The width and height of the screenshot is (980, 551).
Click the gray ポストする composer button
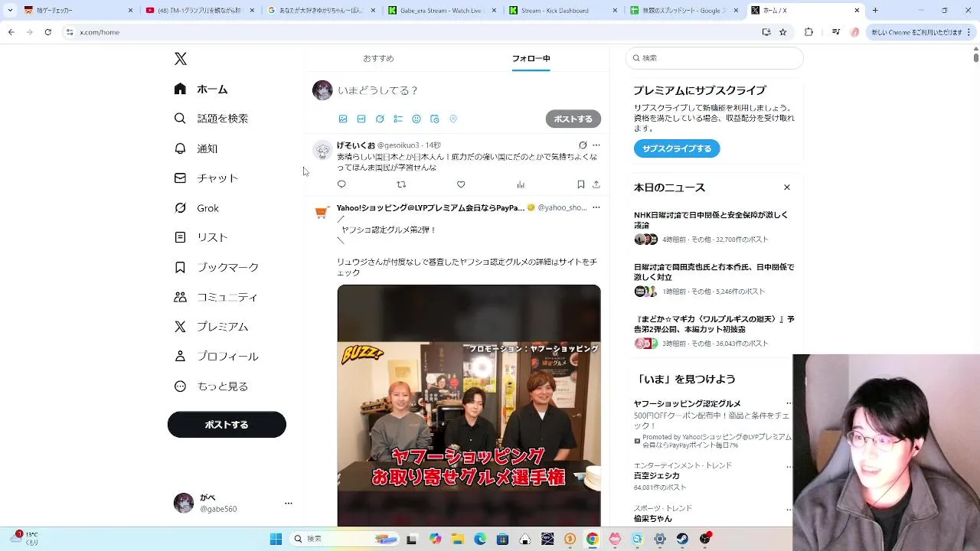[573, 119]
